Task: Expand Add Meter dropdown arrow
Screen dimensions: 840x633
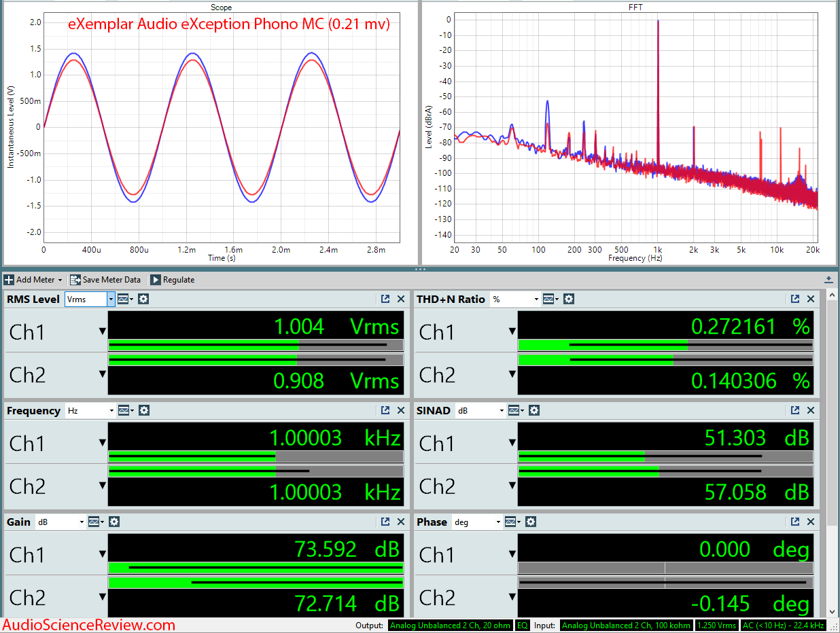Action: [x=60, y=280]
